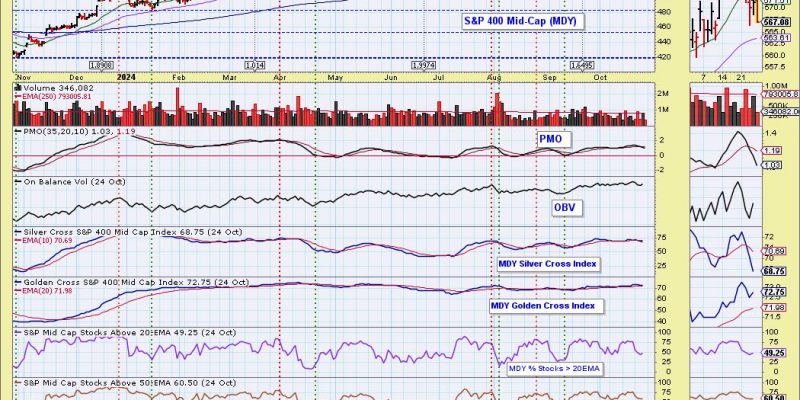Viewport: 800px width, 400px height.
Task: Click the Mar label on date axis
Action: 230,78
